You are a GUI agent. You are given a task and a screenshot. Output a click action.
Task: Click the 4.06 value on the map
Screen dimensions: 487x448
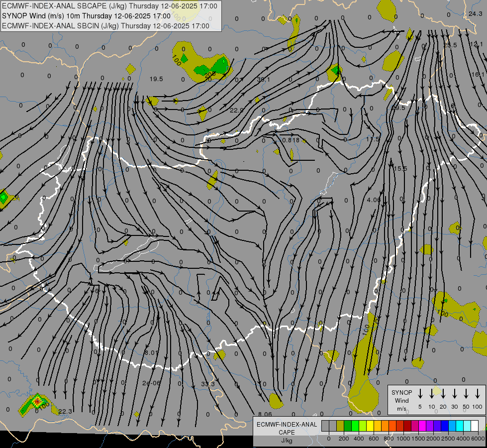374,200
